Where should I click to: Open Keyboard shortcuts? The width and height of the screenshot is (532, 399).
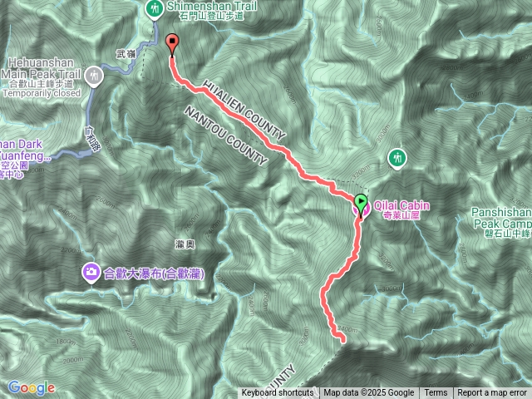(x=278, y=393)
